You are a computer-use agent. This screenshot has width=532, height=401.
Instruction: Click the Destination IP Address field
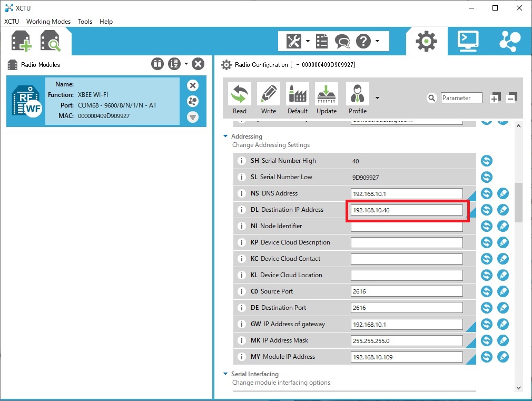[x=406, y=210]
